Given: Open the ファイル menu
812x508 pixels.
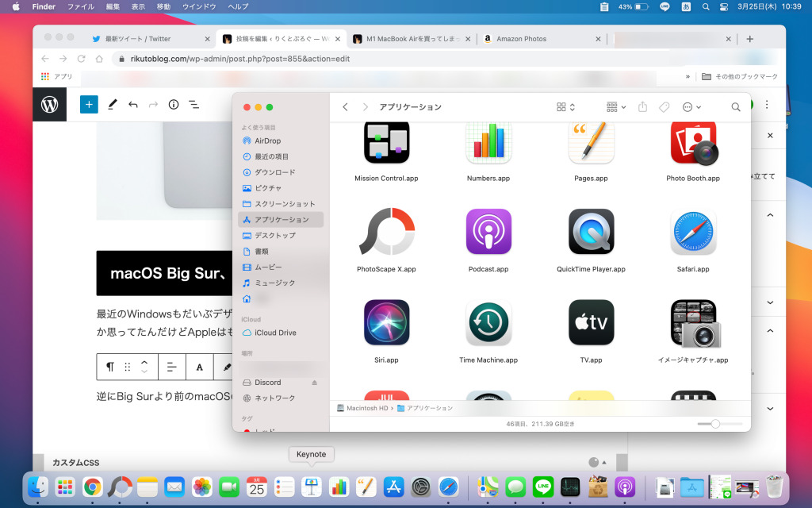Looking at the screenshot, I should coord(81,6).
